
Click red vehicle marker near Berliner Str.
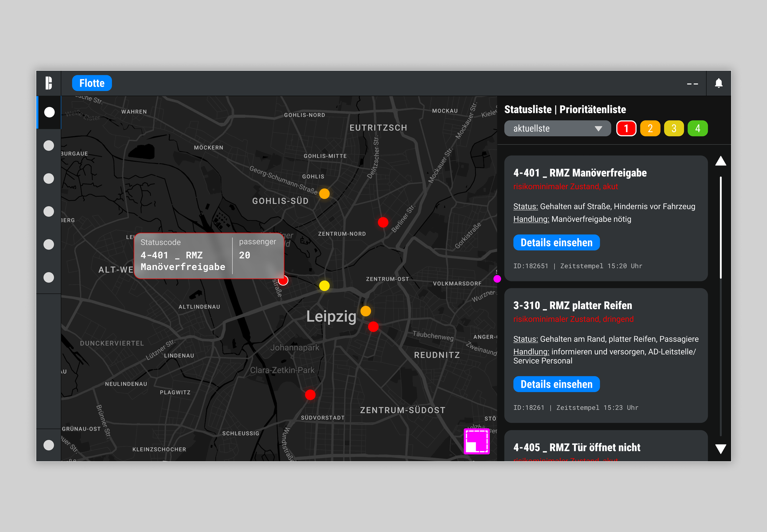(383, 222)
